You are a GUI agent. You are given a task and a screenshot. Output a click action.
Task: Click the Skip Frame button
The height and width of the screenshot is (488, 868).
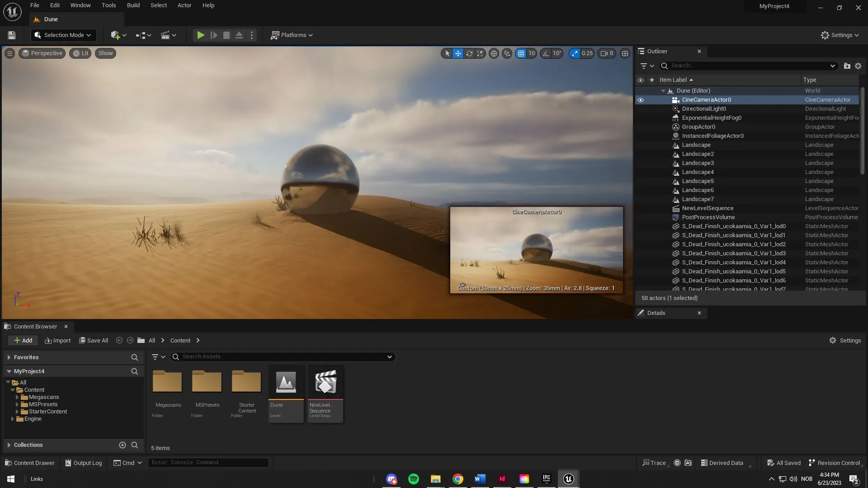click(214, 35)
